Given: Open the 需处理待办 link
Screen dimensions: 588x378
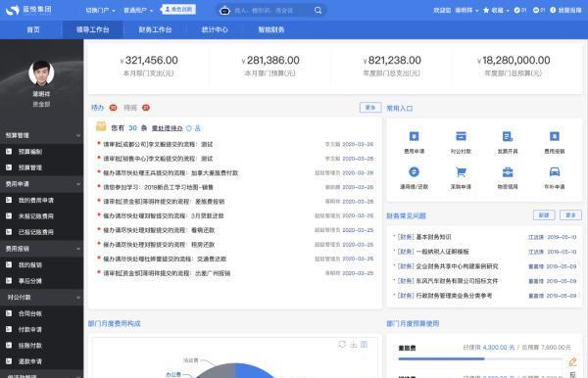Looking at the screenshot, I should coord(167,128).
